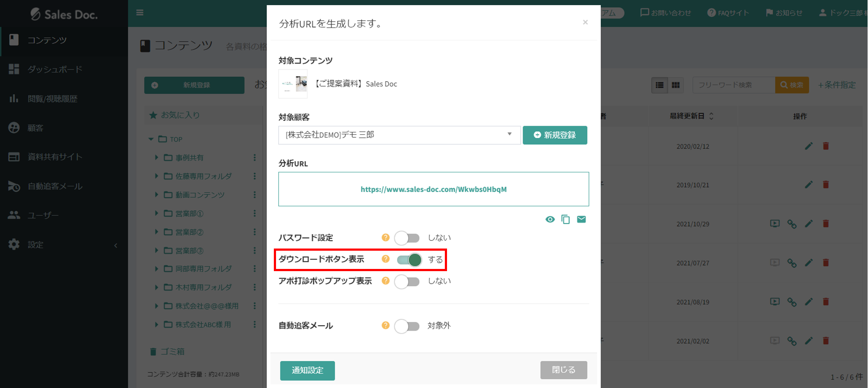868x388 pixels.
Task: Open presentation icon for 2021/10/29 row
Action: (x=775, y=224)
